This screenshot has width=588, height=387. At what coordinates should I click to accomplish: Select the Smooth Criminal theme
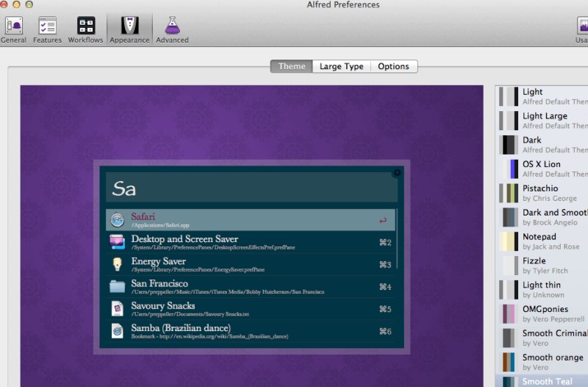(542, 338)
